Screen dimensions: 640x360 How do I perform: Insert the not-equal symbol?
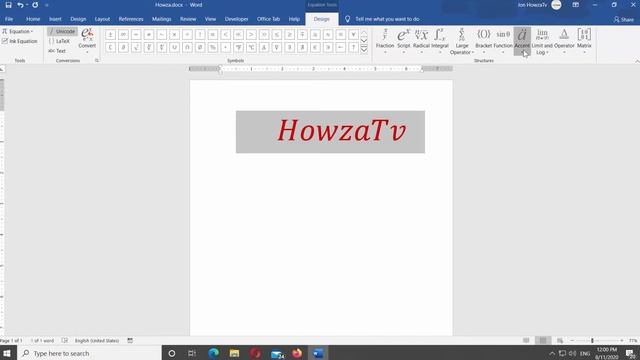point(149,35)
